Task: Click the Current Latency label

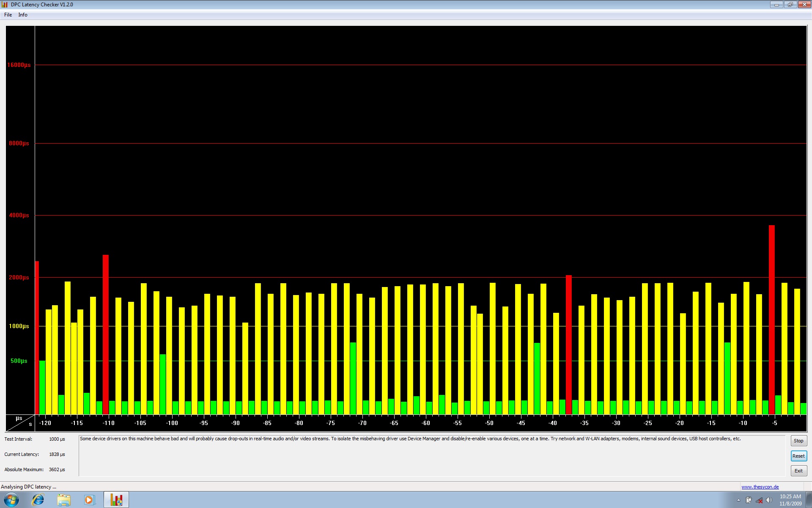Action: point(22,454)
